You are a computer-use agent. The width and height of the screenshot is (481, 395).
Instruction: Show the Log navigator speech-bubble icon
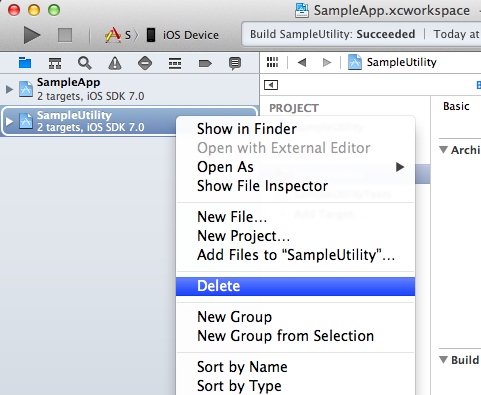click(x=235, y=63)
